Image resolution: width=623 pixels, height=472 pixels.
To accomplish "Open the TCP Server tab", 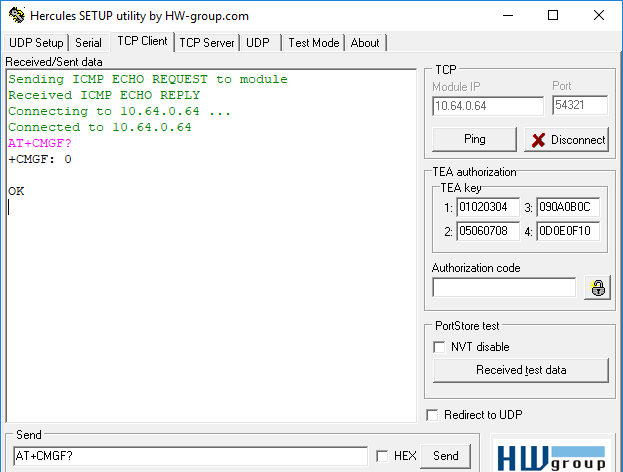I will point(207,43).
